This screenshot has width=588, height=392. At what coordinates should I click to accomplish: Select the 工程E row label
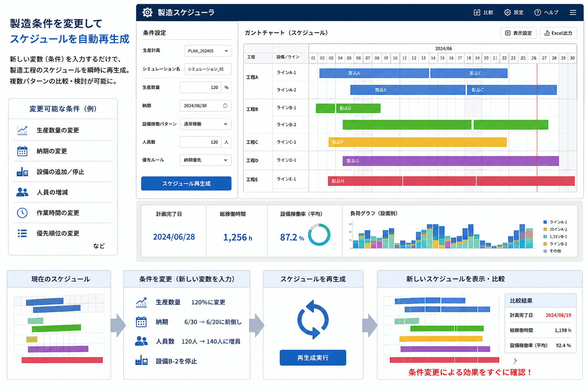pyautogui.click(x=252, y=180)
